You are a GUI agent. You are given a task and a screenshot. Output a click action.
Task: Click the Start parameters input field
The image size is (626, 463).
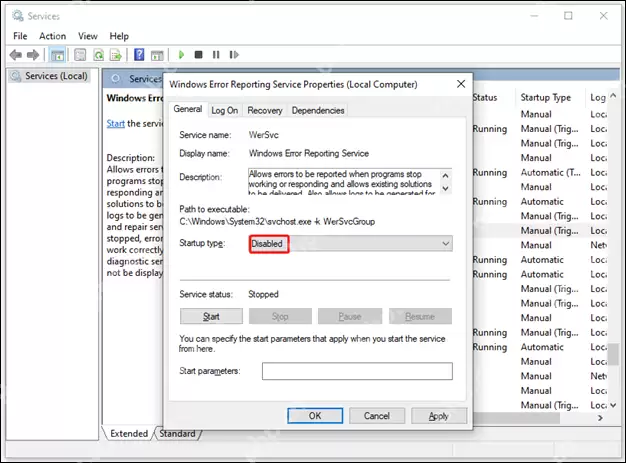click(357, 371)
